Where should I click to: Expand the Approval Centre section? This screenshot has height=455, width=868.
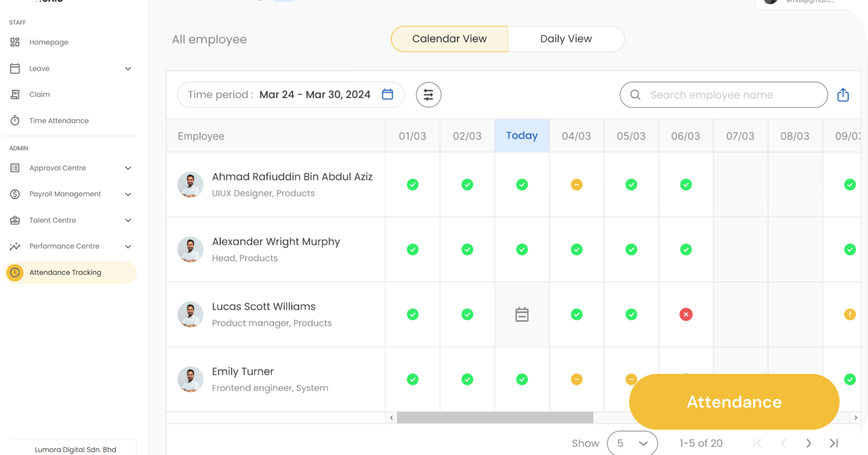click(128, 168)
